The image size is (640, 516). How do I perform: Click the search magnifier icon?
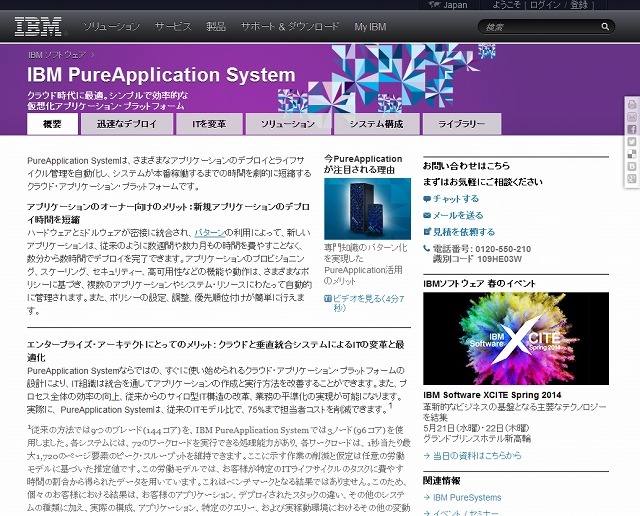[x=605, y=27]
